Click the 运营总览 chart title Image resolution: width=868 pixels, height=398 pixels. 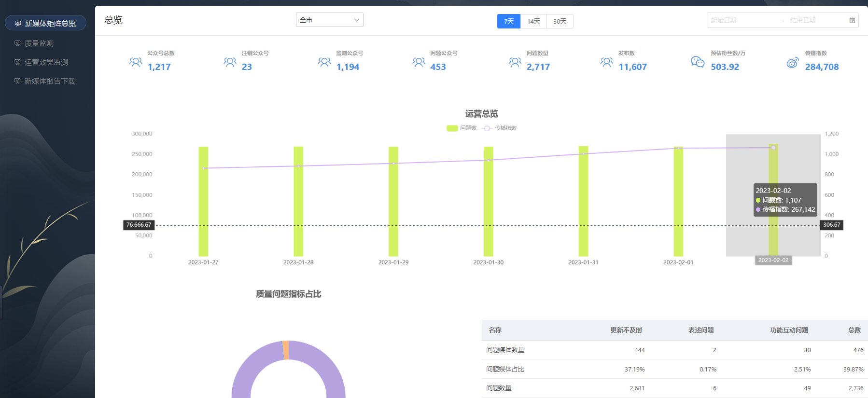pyautogui.click(x=481, y=114)
